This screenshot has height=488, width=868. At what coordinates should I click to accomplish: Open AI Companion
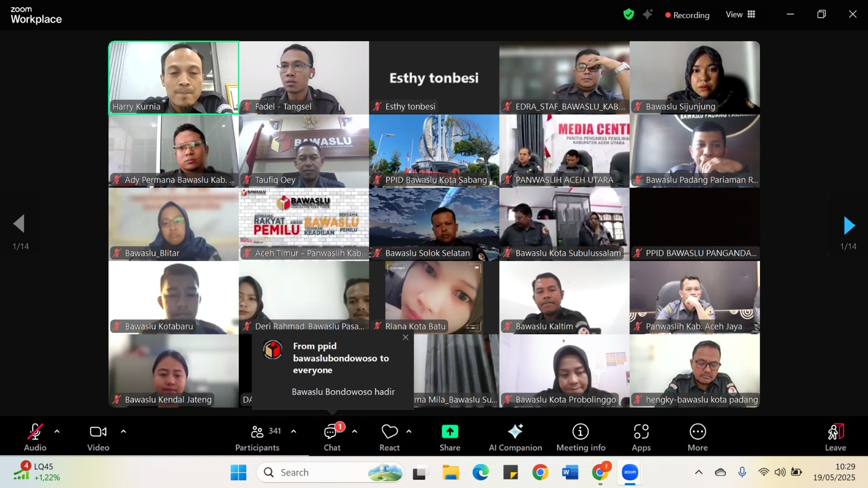click(515, 437)
